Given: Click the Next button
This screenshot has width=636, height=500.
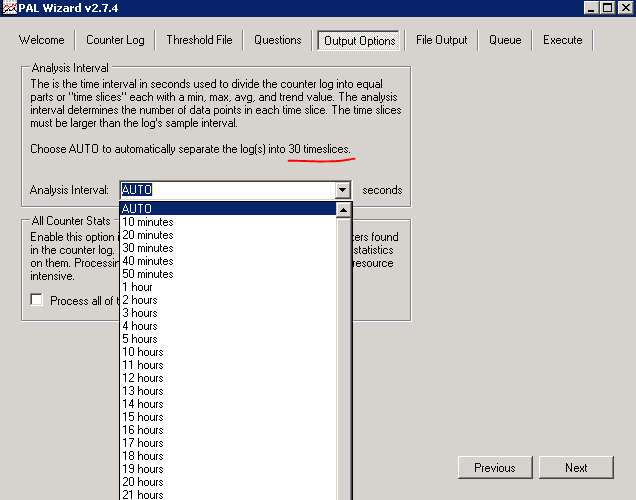Looking at the screenshot, I should click(x=576, y=468).
